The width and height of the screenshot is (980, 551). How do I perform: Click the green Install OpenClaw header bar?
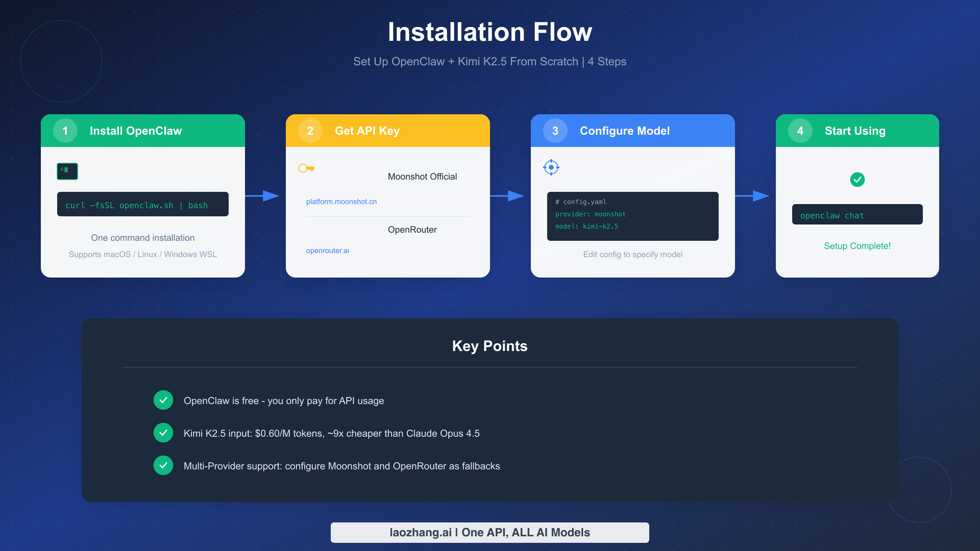tap(143, 131)
